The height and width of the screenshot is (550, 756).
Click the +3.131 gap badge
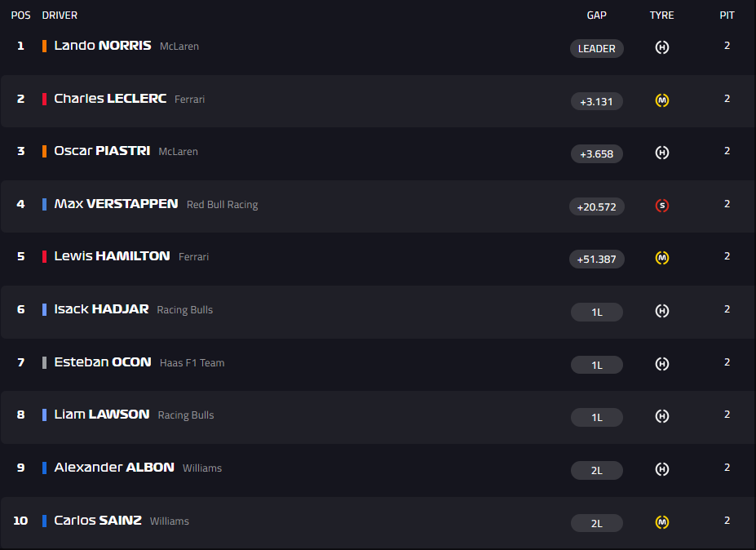[x=597, y=101]
